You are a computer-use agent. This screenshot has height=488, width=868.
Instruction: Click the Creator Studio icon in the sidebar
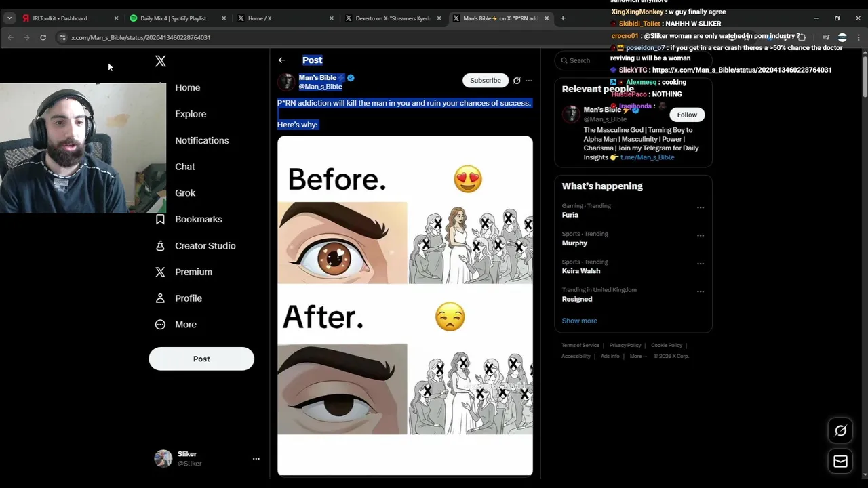tap(160, 245)
